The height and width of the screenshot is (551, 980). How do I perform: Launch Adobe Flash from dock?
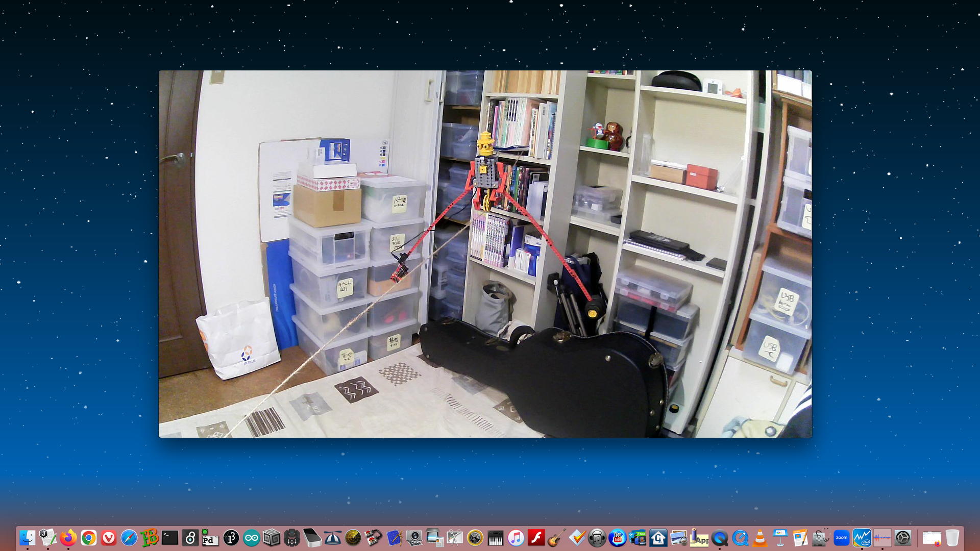coord(536,538)
